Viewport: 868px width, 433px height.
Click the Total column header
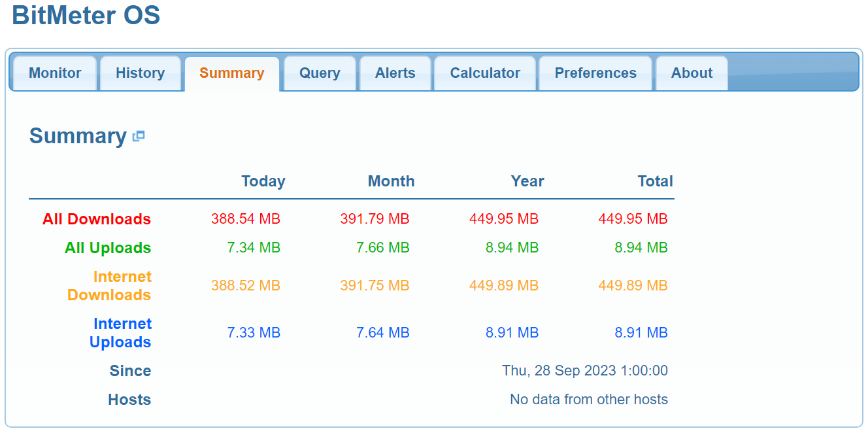coord(655,181)
